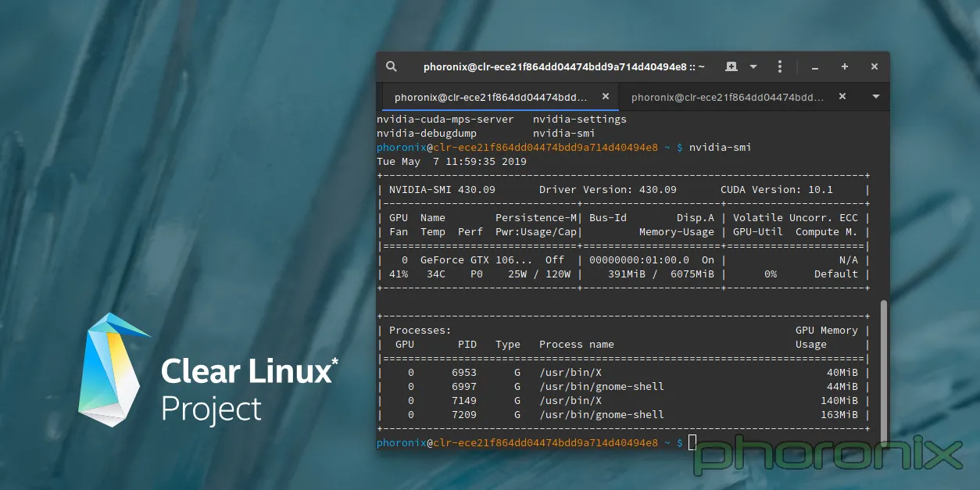Select the first phoronix terminal tab
980x490 pixels.
point(492,97)
